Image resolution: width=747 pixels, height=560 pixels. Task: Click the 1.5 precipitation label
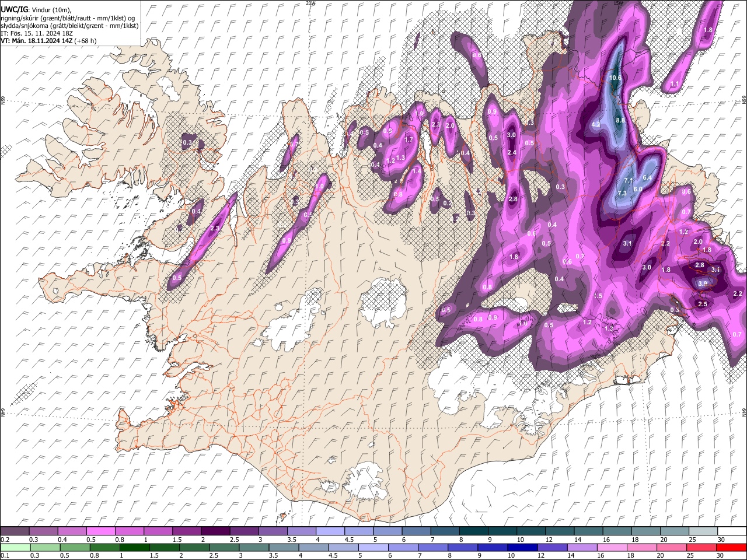coord(598,296)
